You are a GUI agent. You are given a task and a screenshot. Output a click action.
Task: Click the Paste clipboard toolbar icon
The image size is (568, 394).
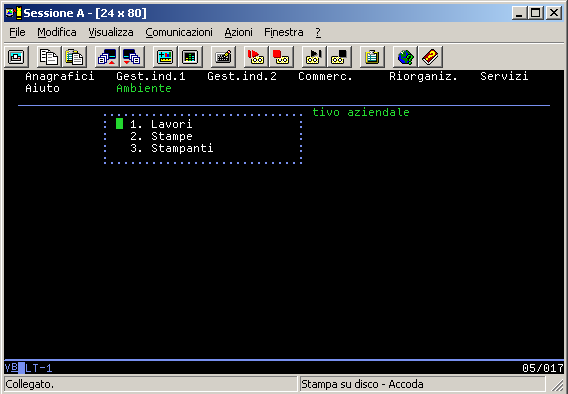click(74, 57)
